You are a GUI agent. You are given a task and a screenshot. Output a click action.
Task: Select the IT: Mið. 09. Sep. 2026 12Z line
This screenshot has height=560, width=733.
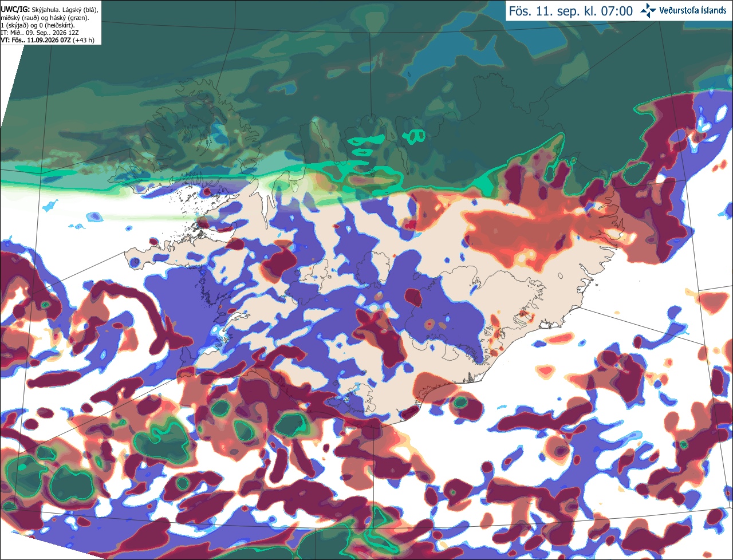click(39, 33)
